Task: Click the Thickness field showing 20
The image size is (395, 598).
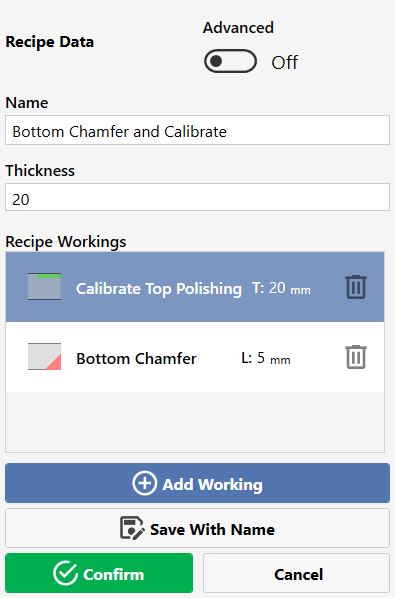Action: click(x=198, y=197)
